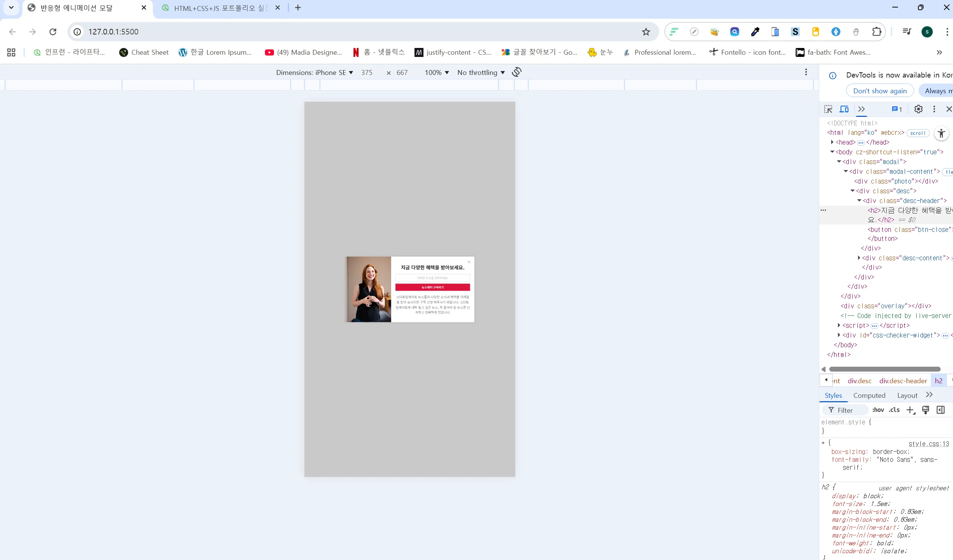Switch to the Styles tab
This screenshot has width=953, height=560.
point(833,396)
